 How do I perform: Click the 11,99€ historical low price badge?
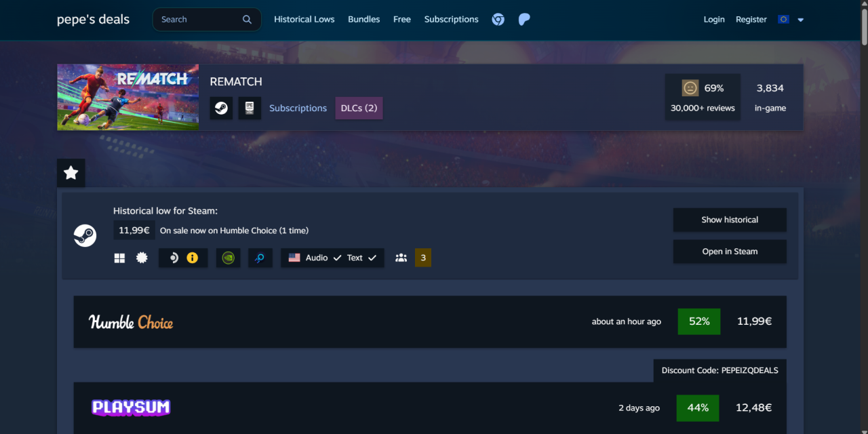coord(134,230)
